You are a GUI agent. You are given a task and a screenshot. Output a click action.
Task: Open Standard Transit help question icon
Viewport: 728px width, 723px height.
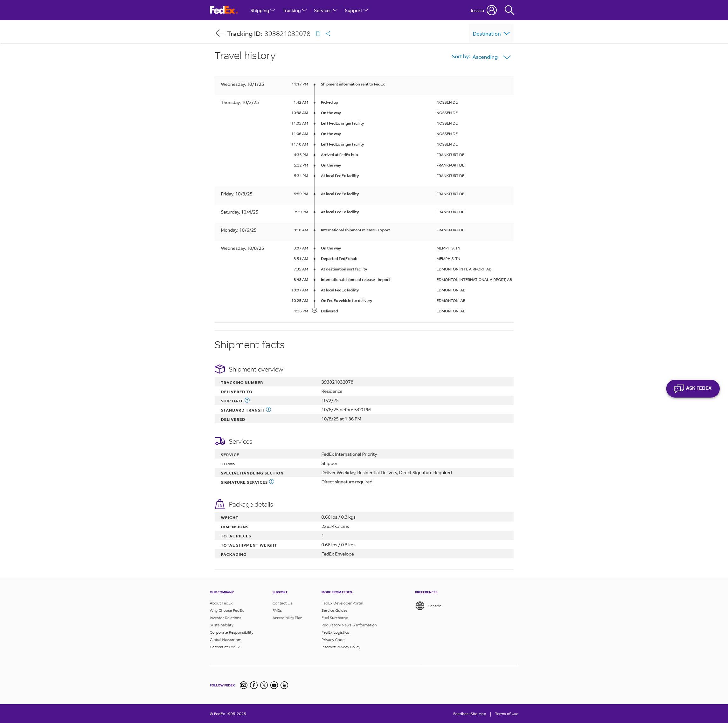268,410
